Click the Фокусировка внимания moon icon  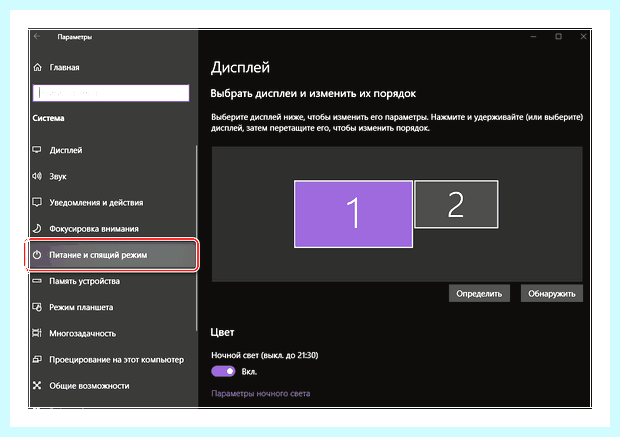[x=37, y=229]
